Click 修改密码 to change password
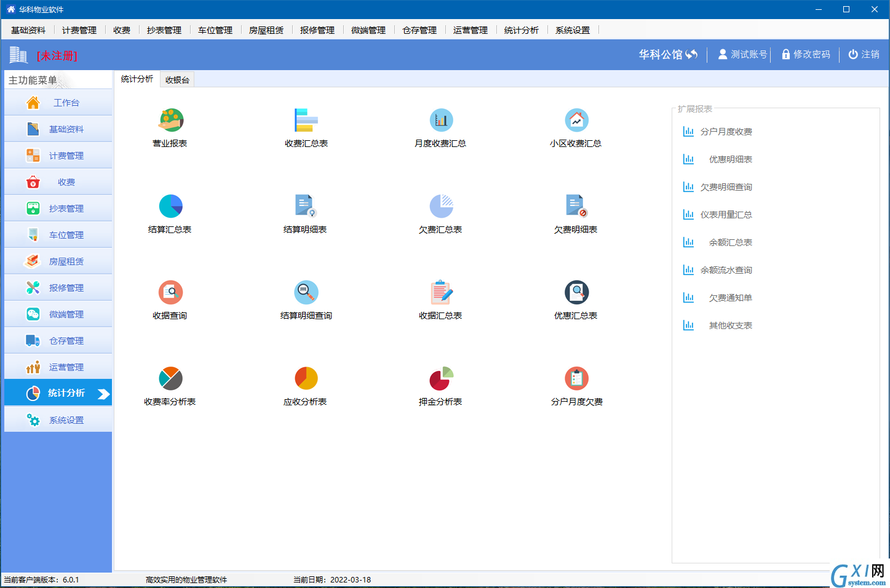 pyautogui.click(x=806, y=54)
